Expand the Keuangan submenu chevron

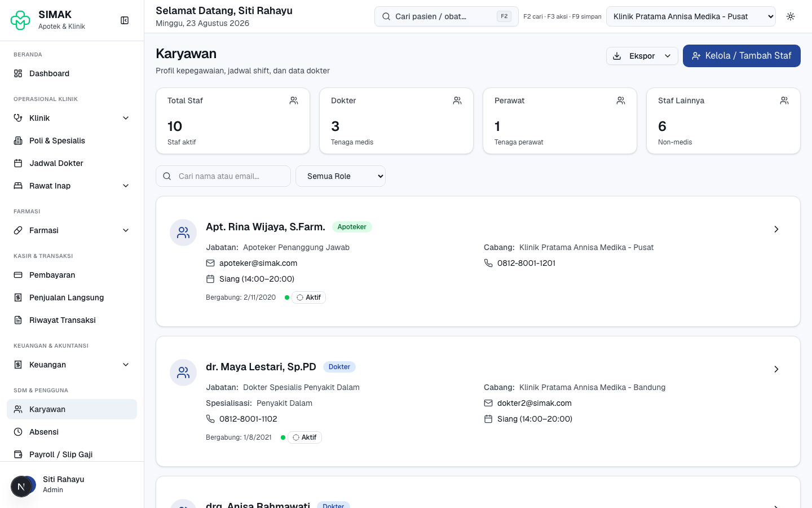pyautogui.click(x=126, y=365)
